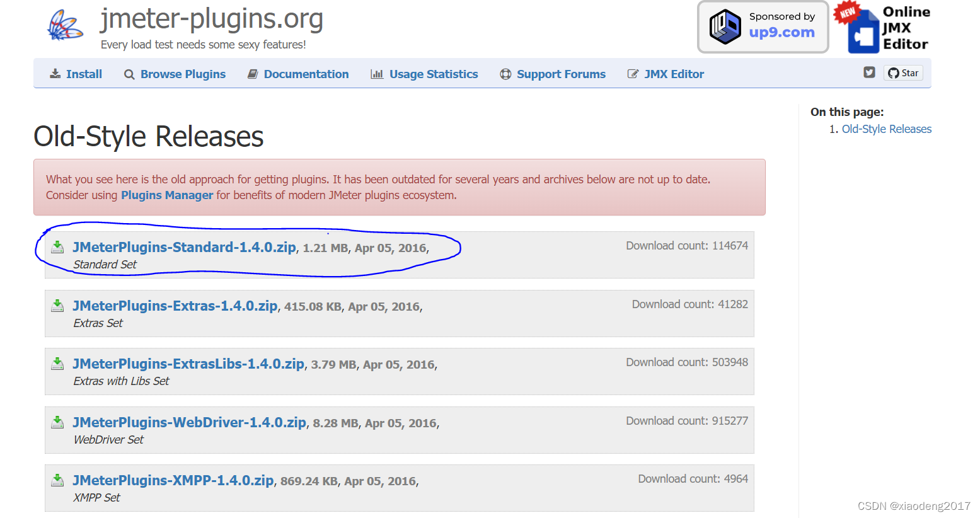Click the Old-Style Releases page heading
Viewport: 980px width, 518px height.
click(149, 137)
